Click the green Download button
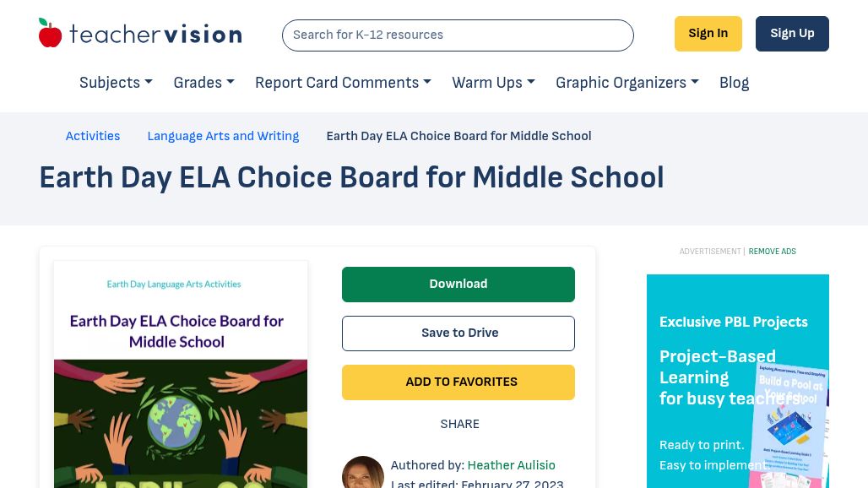This screenshot has width=868, height=488. (458, 285)
